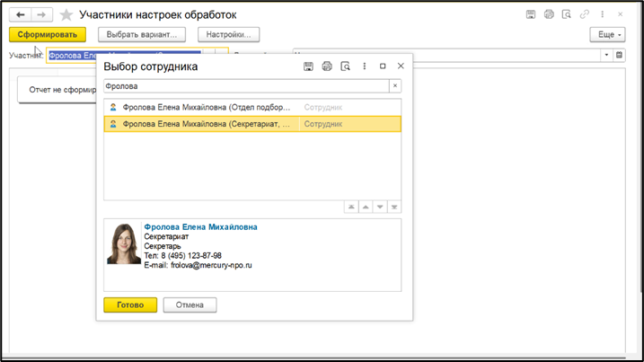The width and height of the screenshot is (644, 362).
Task: Click the Секретариат department text in the card
Action: pyautogui.click(x=166, y=236)
